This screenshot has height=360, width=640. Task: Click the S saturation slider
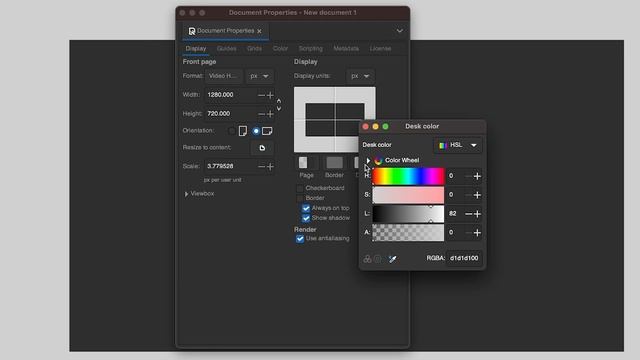point(408,195)
